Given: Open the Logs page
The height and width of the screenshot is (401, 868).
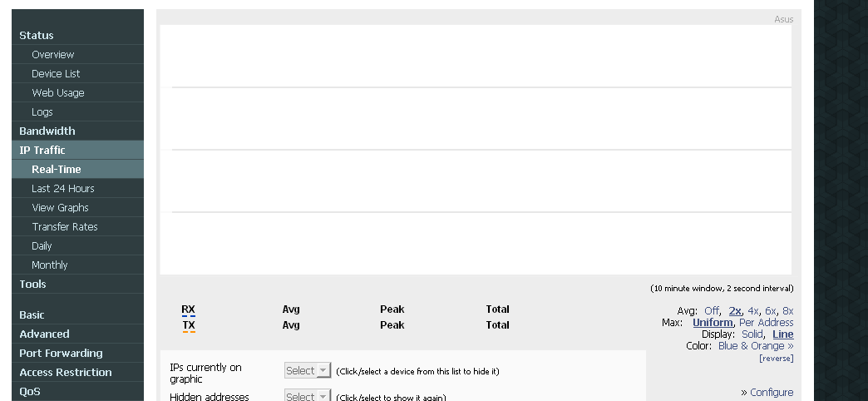Looking at the screenshot, I should click(42, 111).
